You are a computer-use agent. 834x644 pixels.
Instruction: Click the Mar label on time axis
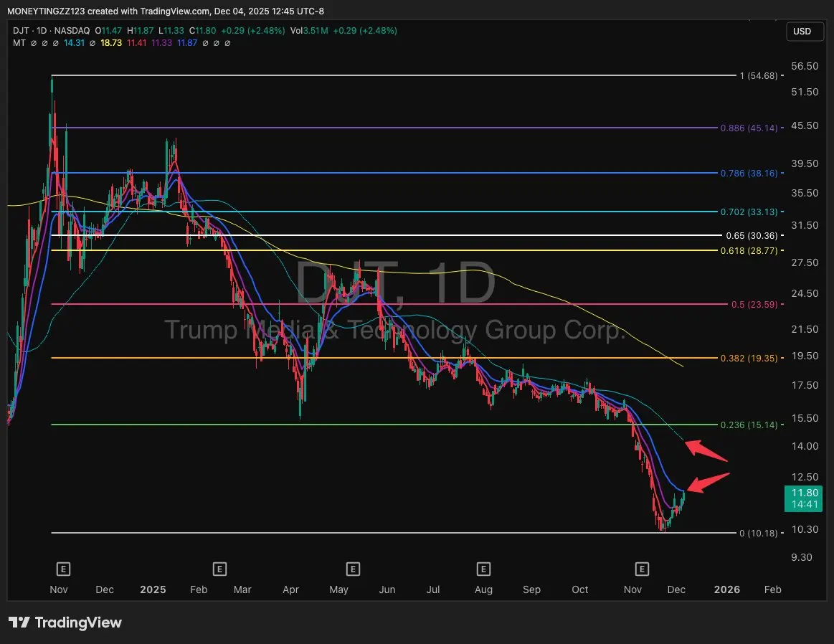coord(242,589)
